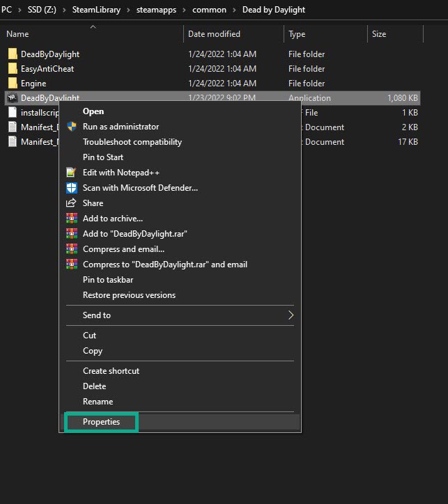Click the DeadByDaylight folder icon
448x504 pixels.
pos(13,54)
